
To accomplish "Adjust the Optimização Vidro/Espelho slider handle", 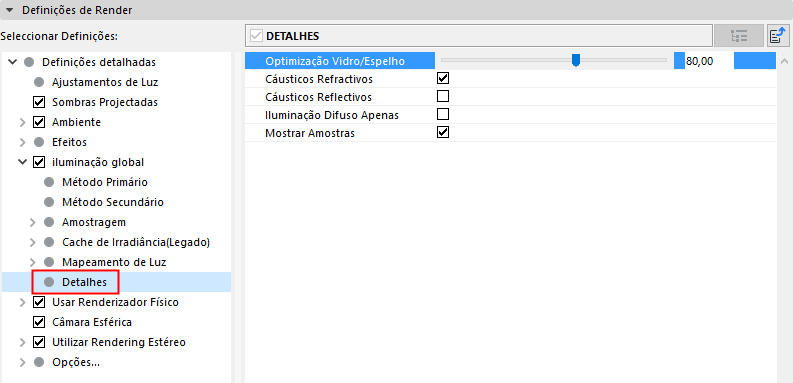I will tap(576, 61).
